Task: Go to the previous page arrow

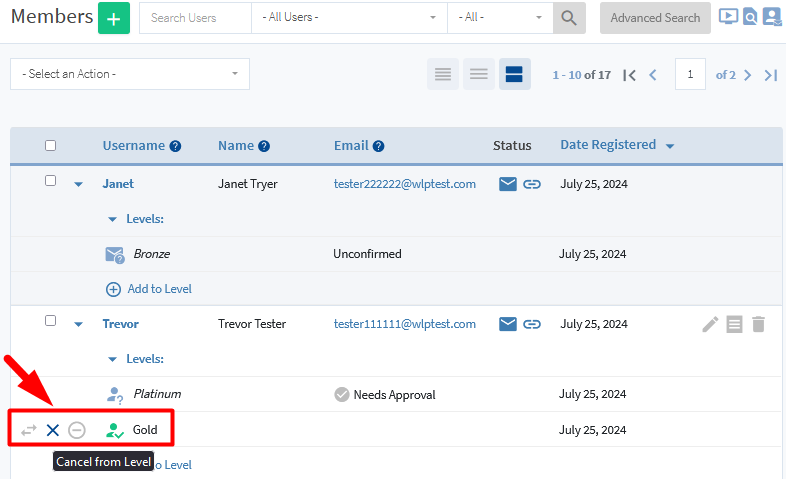Action: 653,75
